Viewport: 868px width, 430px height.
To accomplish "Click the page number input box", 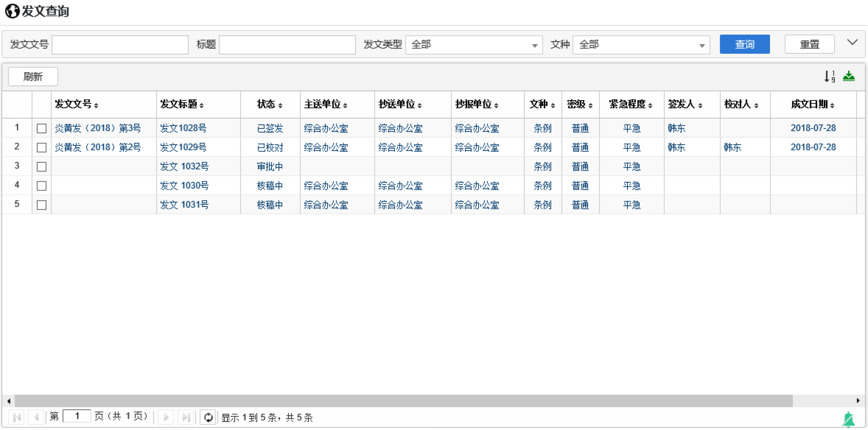I will 77,416.
